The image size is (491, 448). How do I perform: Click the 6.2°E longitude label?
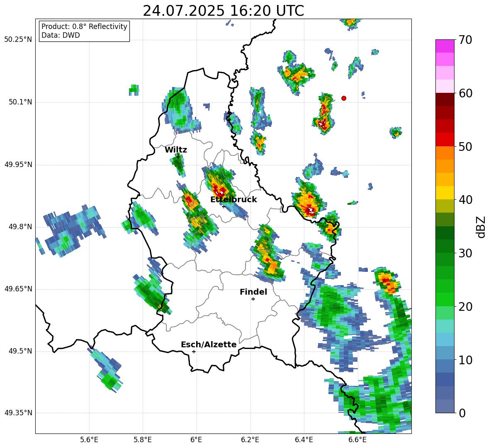coord(250,440)
